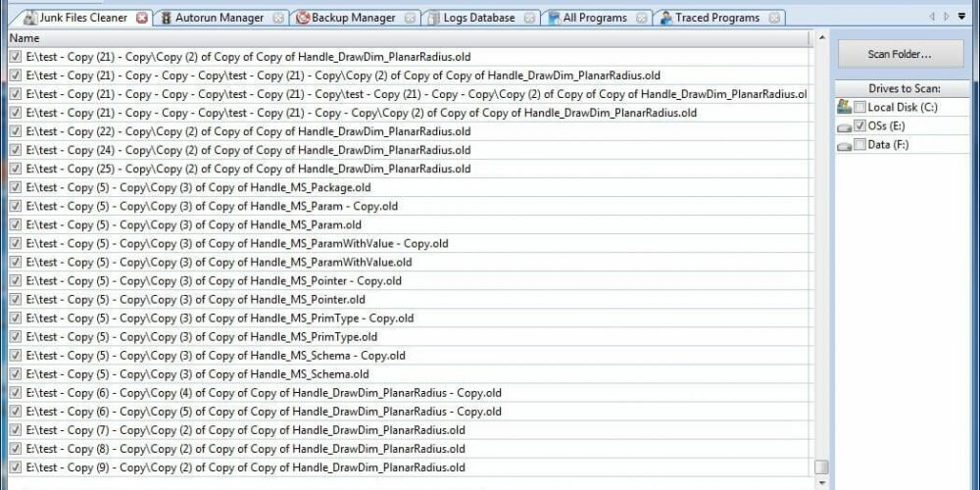The width and height of the screenshot is (980, 490).
Task: Select the Junk Files Cleaner tab
Action: click(x=83, y=18)
